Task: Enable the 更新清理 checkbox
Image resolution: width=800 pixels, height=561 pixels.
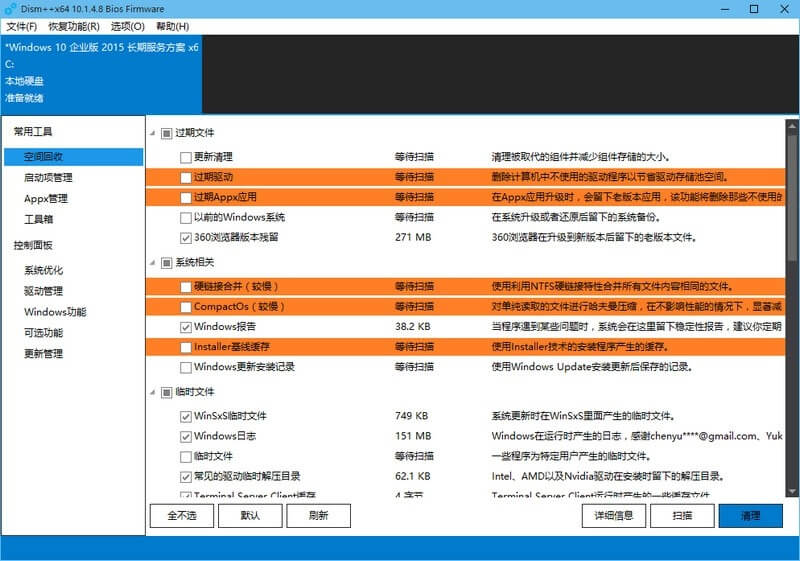Action: coord(185,157)
